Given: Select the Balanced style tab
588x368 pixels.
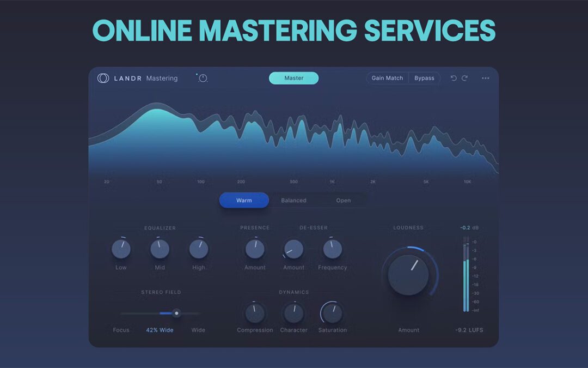Looking at the screenshot, I should tap(293, 200).
